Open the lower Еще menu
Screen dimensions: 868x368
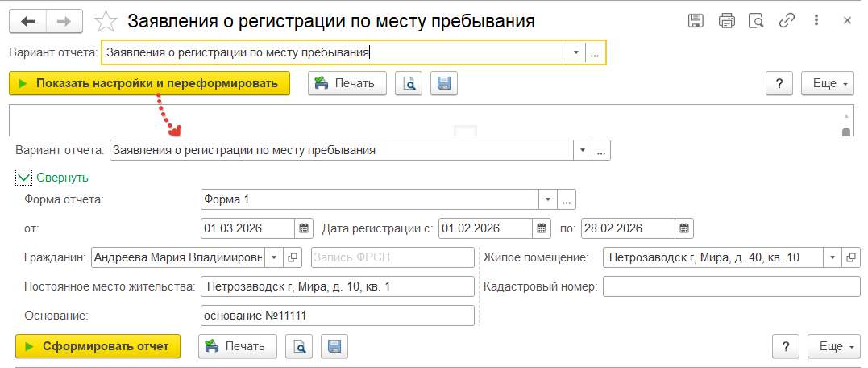coord(833,346)
